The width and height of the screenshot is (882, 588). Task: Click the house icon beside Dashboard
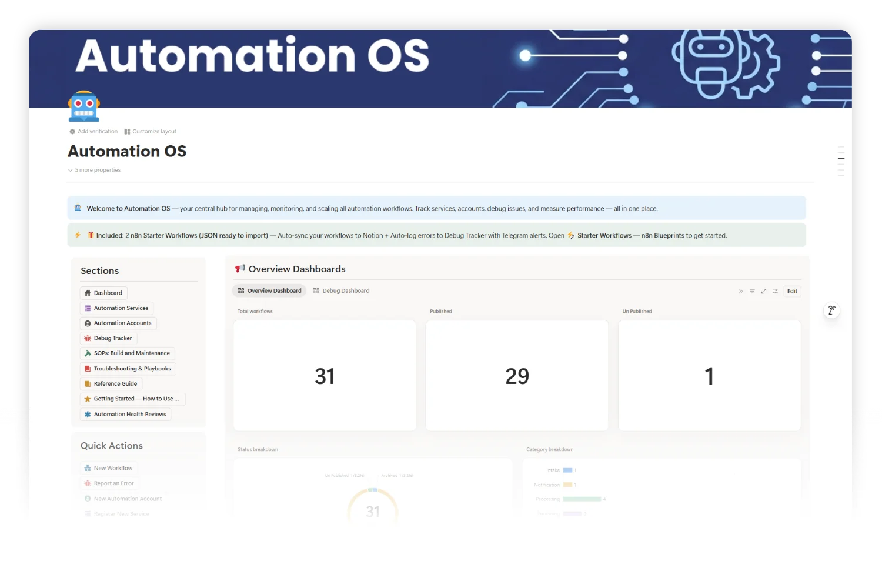[x=88, y=293]
